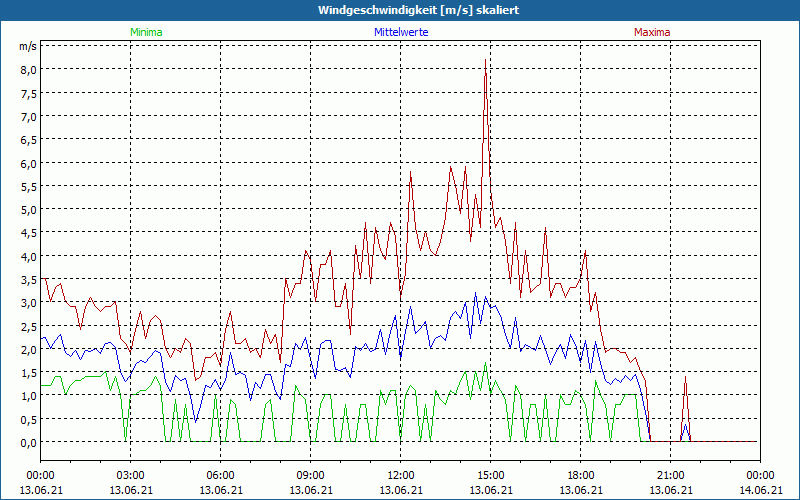
Task: Click the 8,0 y-axis value
Action: [x=29, y=70]
